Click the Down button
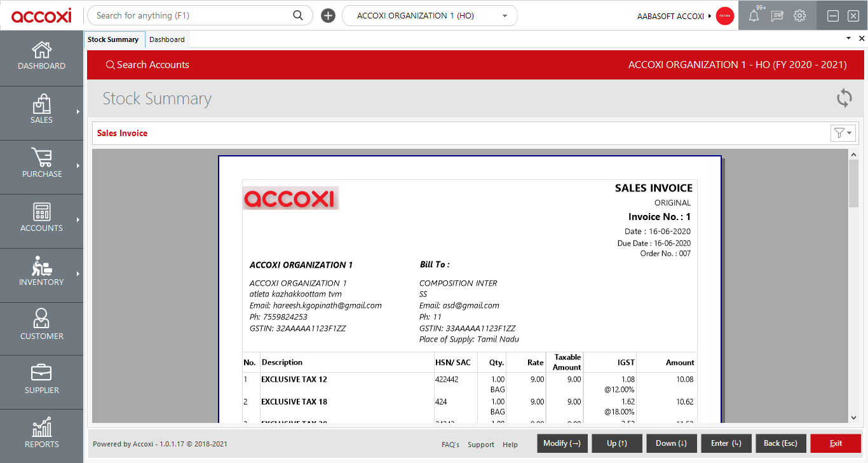Viewport: 868px width, 463px height. 672,443
